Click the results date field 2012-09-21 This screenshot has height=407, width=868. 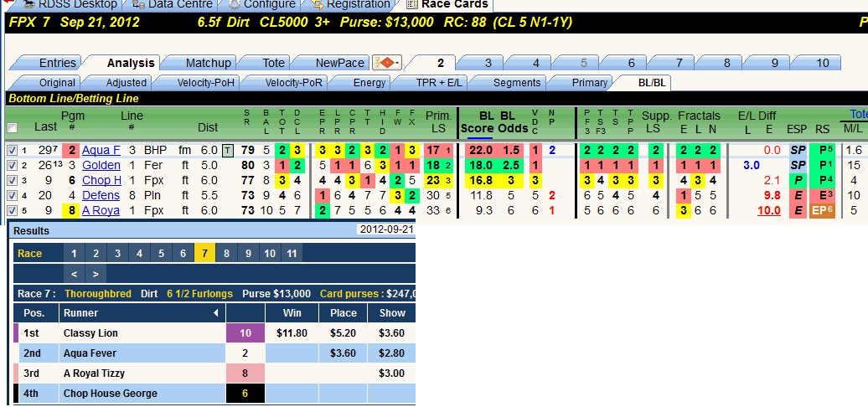(386, 229)
